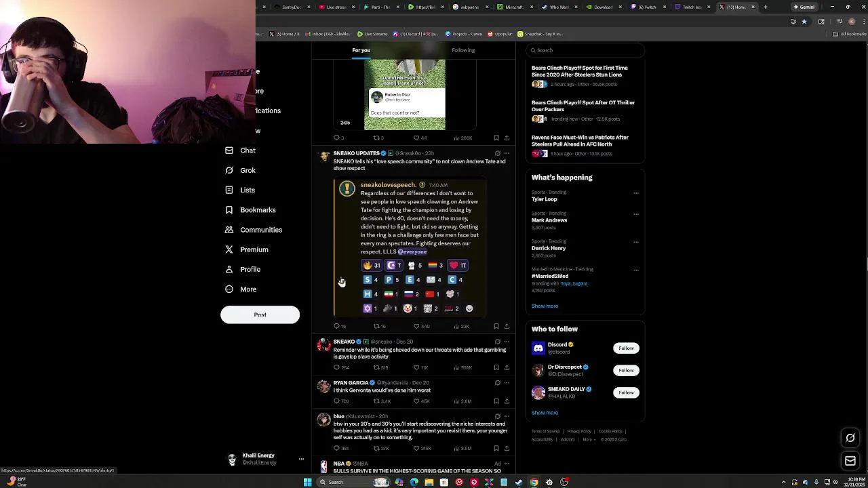This screenshot has width=868, height=488.
Task: Open the Tyler Loop trending topic
Action: pos(544,199)
